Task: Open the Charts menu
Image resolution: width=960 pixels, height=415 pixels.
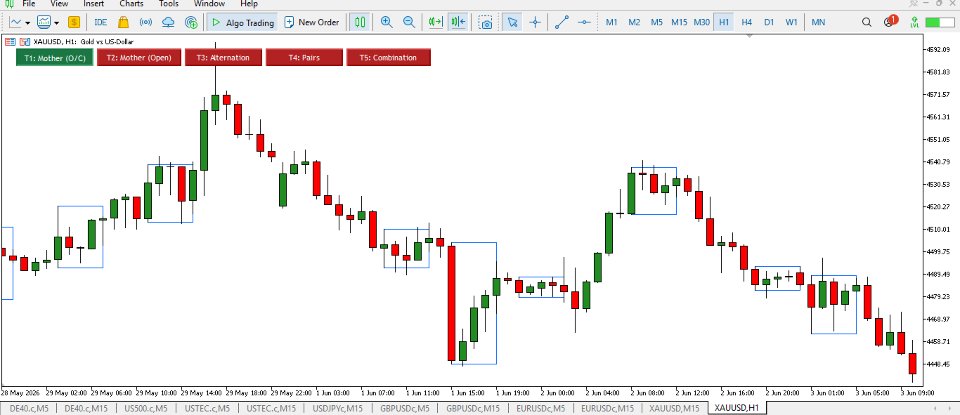Action: tap(132, 4)
